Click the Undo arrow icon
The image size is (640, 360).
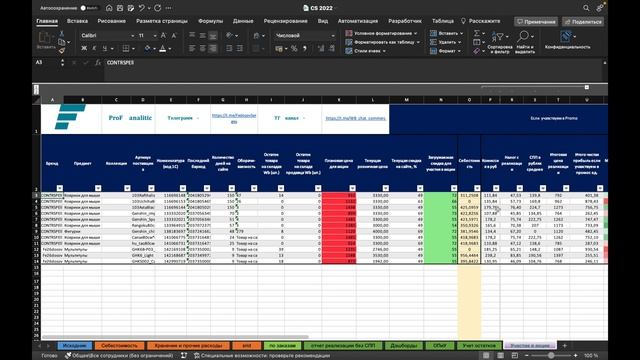(142, 8)
